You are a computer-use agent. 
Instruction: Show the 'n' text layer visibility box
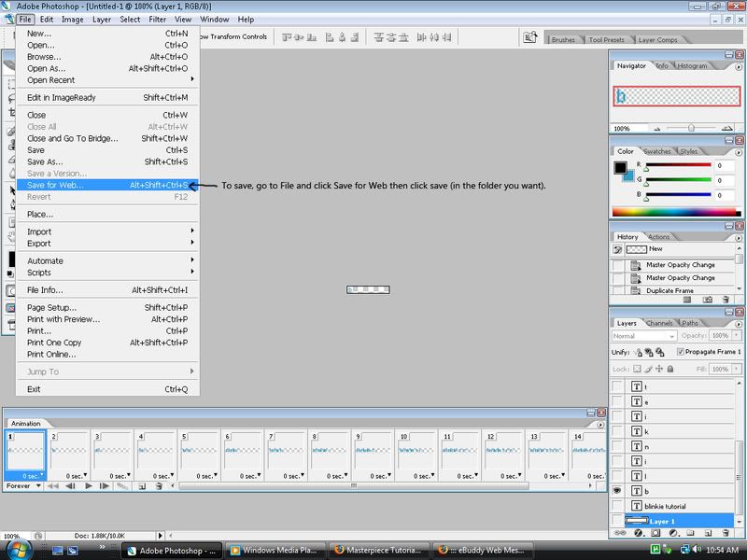coord(617,446)
